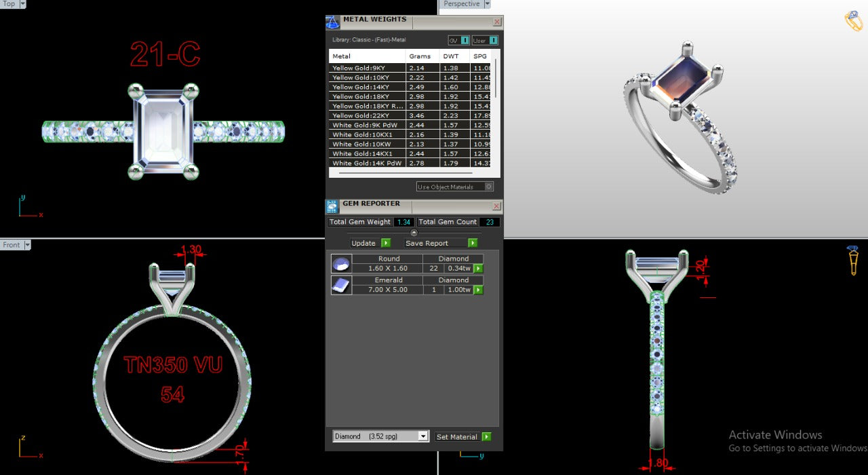The width and height of the screenshot is (868, 475).
Task: Click the Metal Weights panel scale icon
Action: 332,22
